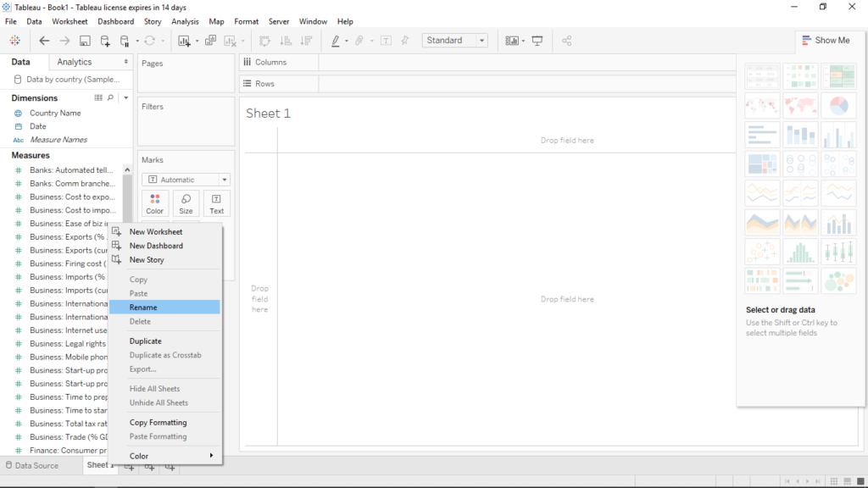The height and width of the screenshot is (488, 868).
Task: Click the Text mark card
Action: [x=217, y=203]
